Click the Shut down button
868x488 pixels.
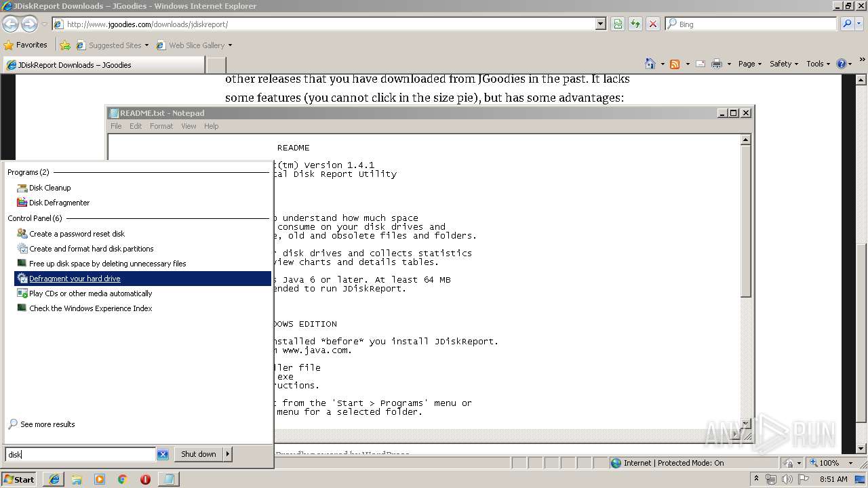point(199,454)
